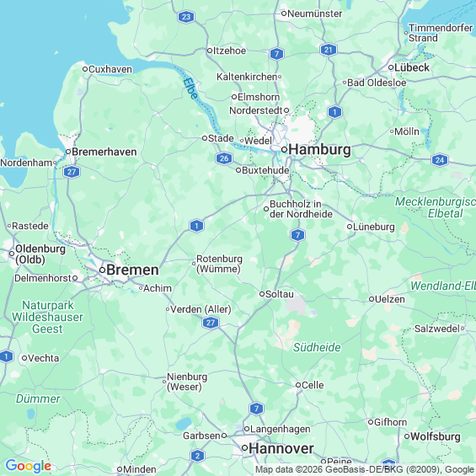Select the Hannover city label
Screen dimensions: 476x476
coord(281,448)
